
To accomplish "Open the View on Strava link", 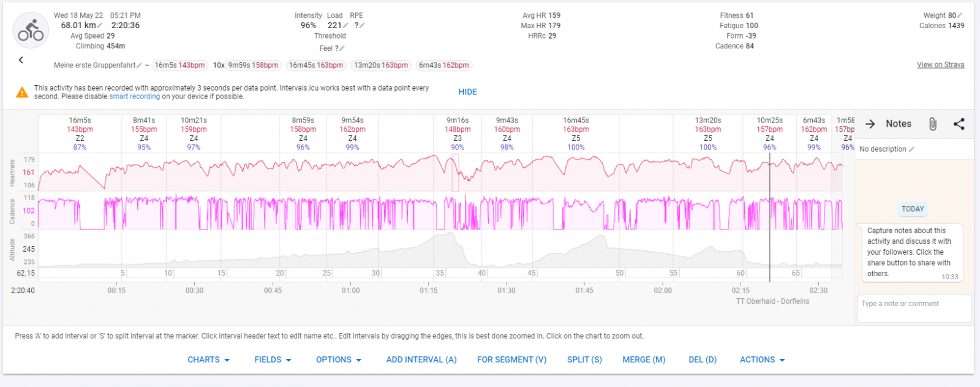I will (940, 65).
